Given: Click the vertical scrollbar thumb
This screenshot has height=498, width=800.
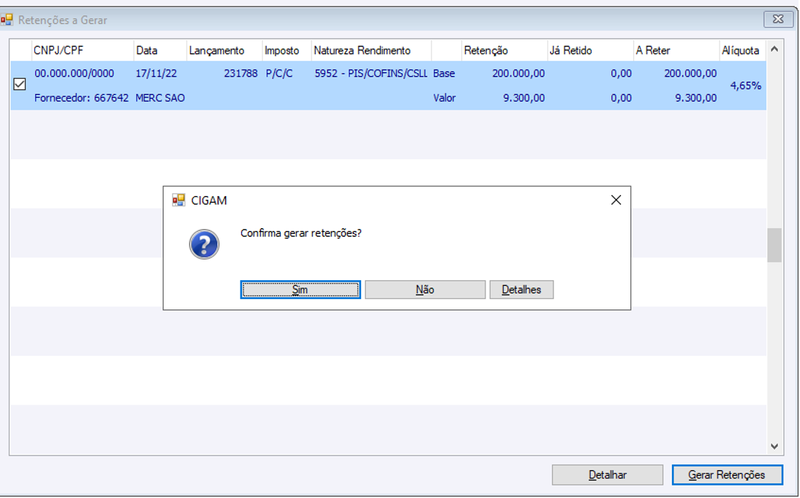Looking at the screenshot, I should (x=774, y=245).
